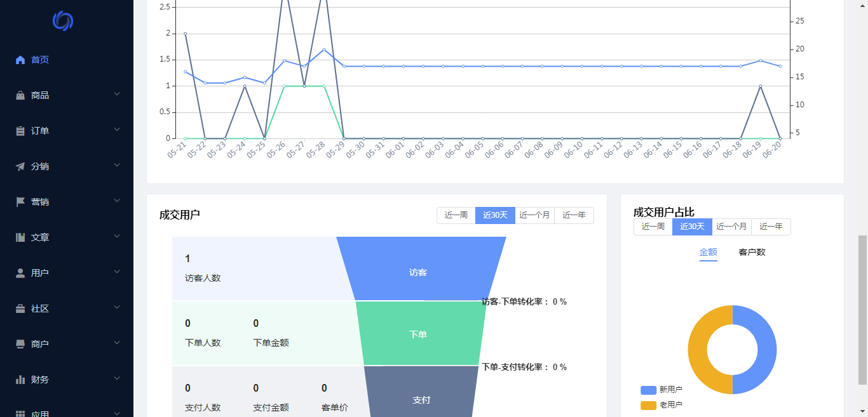This screenshot has width=868, height=417.
Task: Click the 06-20 x-axis date label
Action: pos(771,150)
